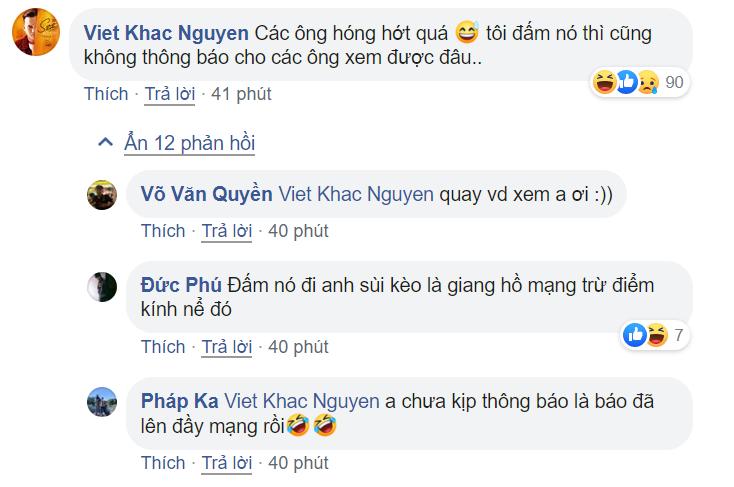This screenshot has height=487, width=734.
Task: Open the Viet Khac Nguyen mention in Pháp Ka's reply
Action: click(x=301, y=401)
